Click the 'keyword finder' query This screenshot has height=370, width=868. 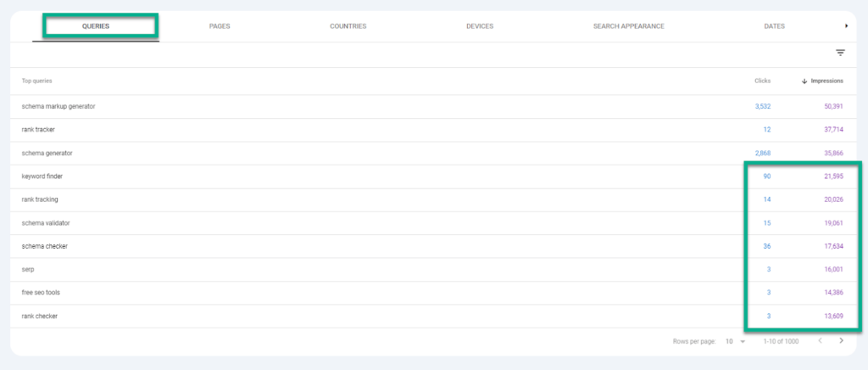(x=42, y=177)
